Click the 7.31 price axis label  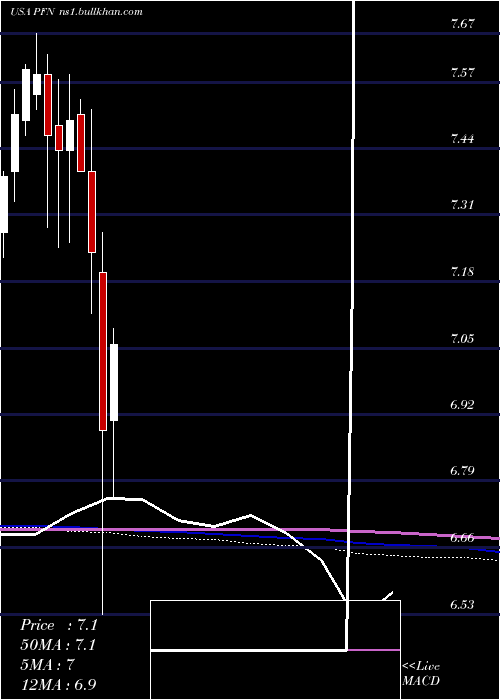(x=462, y=205)
